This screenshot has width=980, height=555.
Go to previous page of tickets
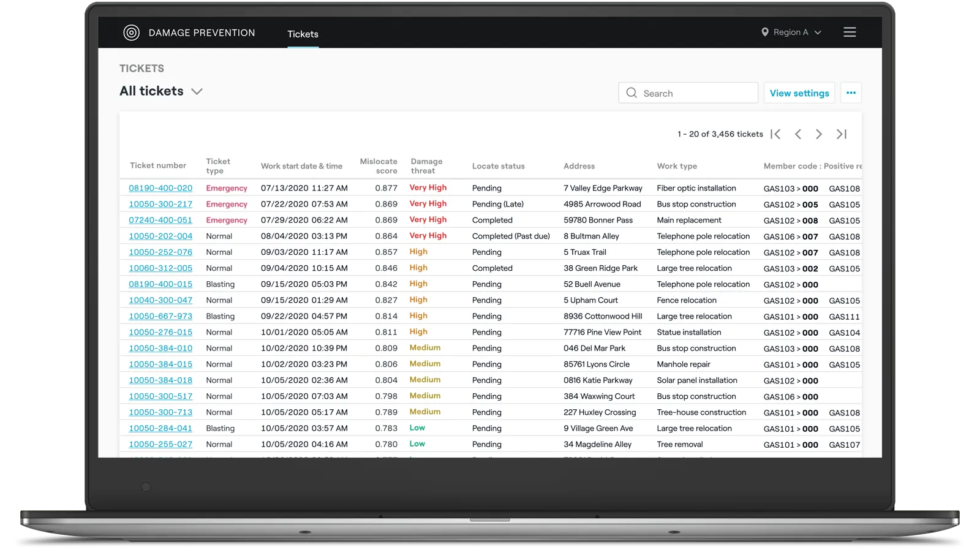pos(797,134)
